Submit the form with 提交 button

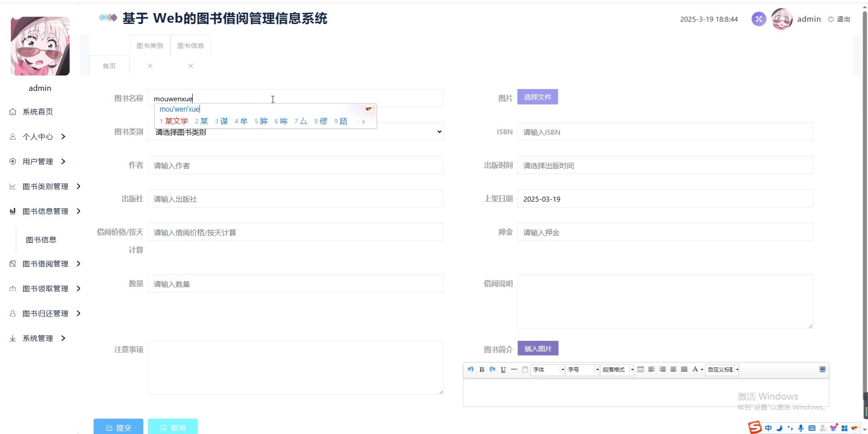pos(118,427)
